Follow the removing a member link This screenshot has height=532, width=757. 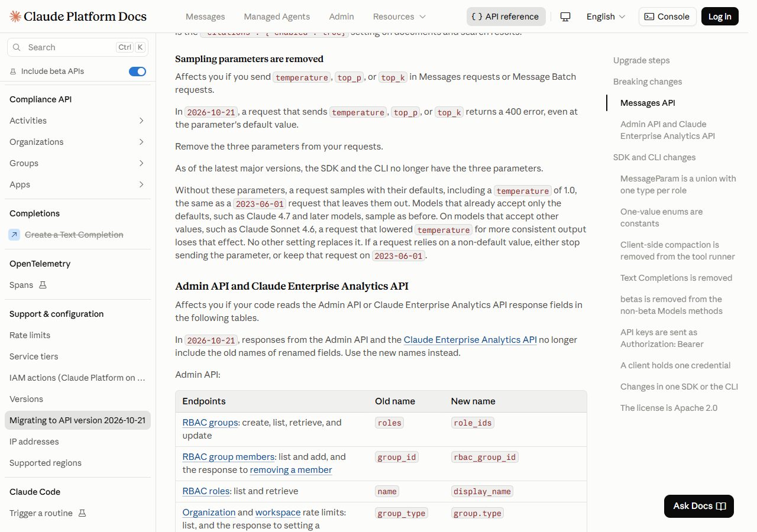(291, 470)
